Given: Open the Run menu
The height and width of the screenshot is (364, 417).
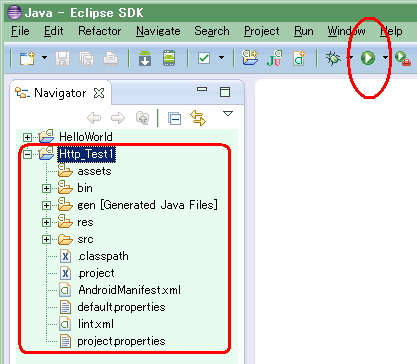Looking at the screenshot, I should pyautogui.click(x=304, y=31).
